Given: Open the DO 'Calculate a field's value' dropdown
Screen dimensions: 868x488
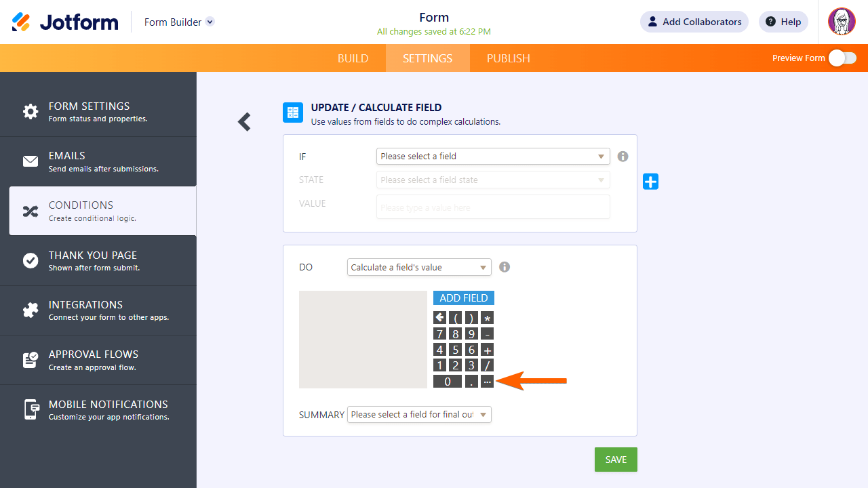Looking at the screenshot, I should pyautogui.click(x=419, y=267).
